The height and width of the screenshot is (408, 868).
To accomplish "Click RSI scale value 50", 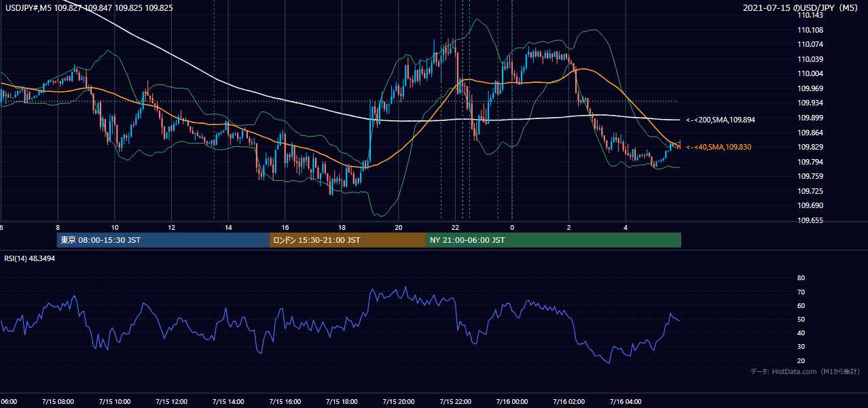I will pos(801,319).
